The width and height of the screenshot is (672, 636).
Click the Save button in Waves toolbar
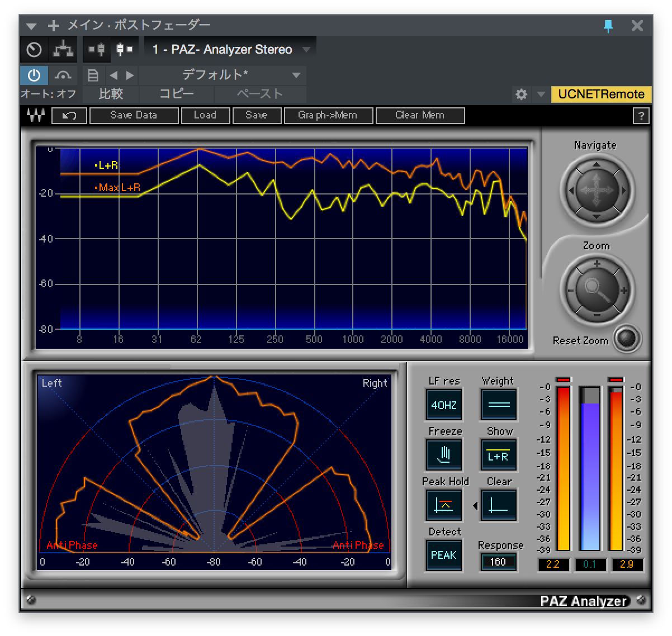(257, 116)
